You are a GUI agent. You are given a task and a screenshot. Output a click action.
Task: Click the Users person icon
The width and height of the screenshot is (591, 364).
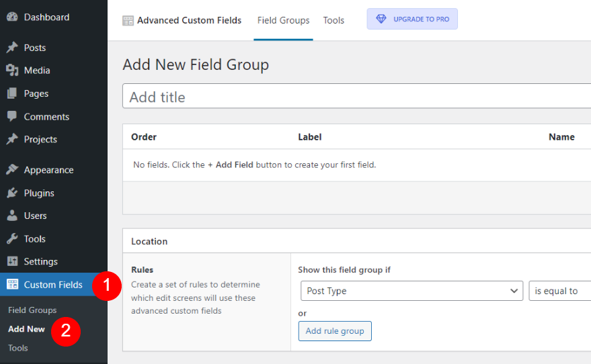[x=12, y=216]
